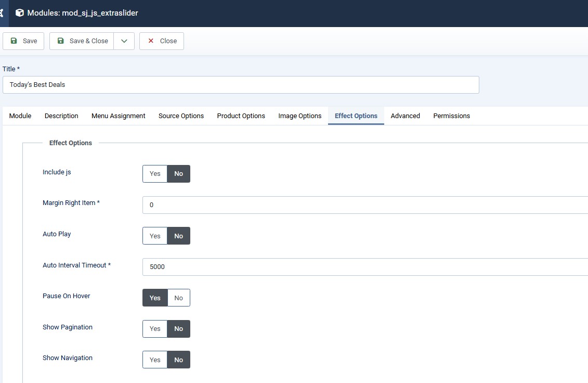588x383 pixels.
Task: Go to the Menu Assignment tab
Action: 119,116
